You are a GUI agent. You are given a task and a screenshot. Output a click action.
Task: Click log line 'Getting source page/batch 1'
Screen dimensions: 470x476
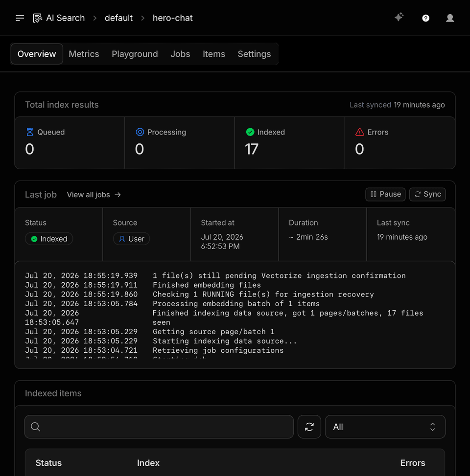(213, 332)
